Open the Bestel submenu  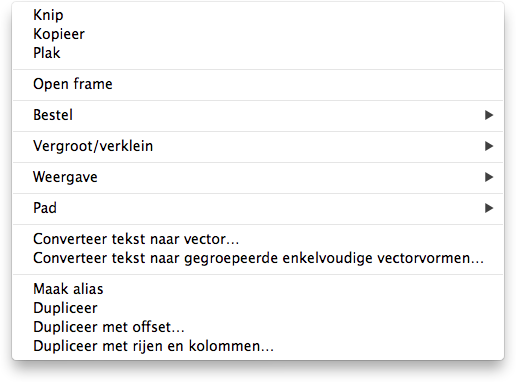point(258,115)
